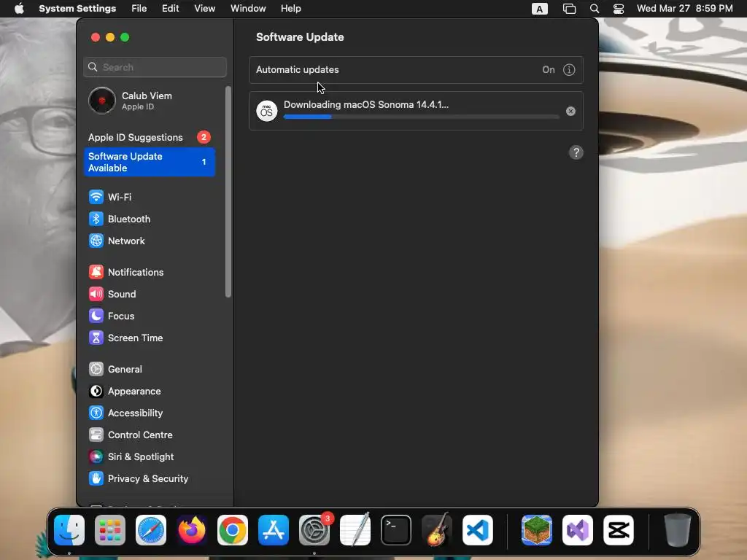Image resolution: width=747 pixels, height=560 pixels.
Task: Click the red badge on Apple ID Suggestions
Action: pos(204,137)
